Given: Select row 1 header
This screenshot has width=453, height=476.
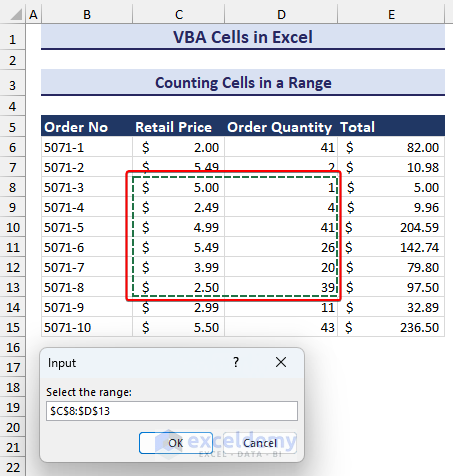Looking at the screenshot, I should pos(13,37).
